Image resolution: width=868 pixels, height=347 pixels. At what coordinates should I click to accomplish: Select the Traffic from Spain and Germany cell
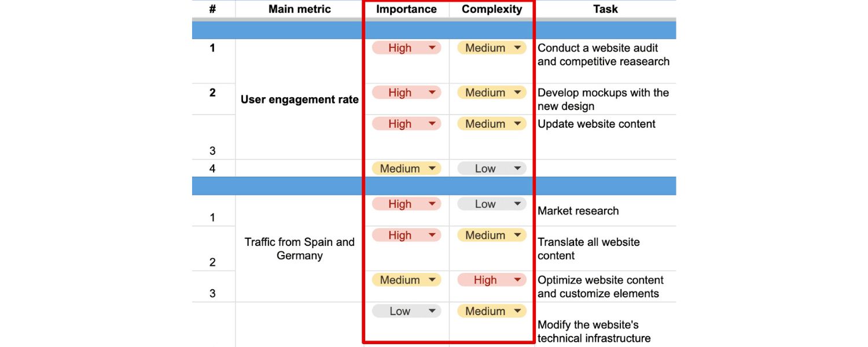299,249
